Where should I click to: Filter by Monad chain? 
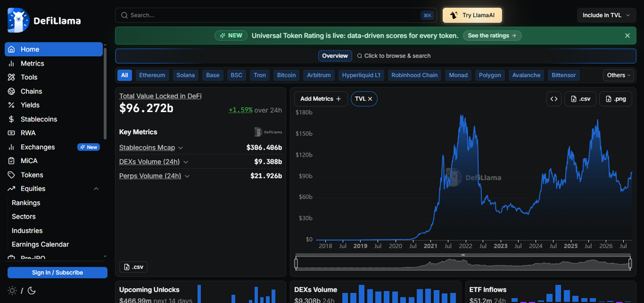point(458,75)
